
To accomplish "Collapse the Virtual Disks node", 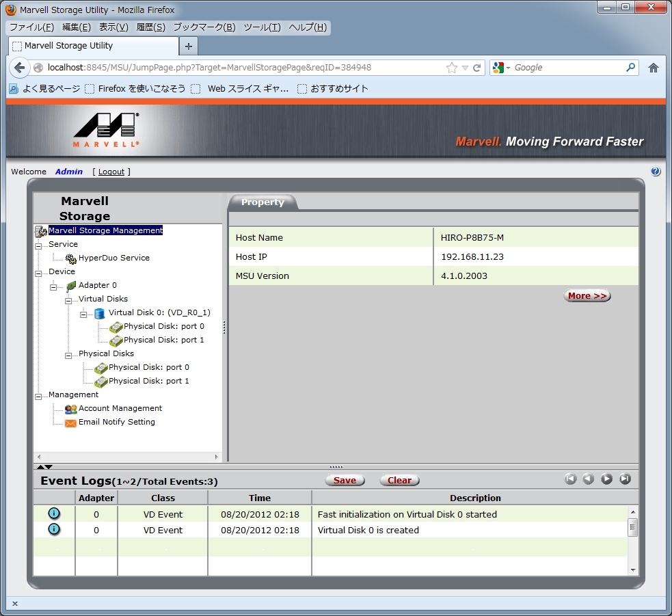I will (x=68, y=299).
